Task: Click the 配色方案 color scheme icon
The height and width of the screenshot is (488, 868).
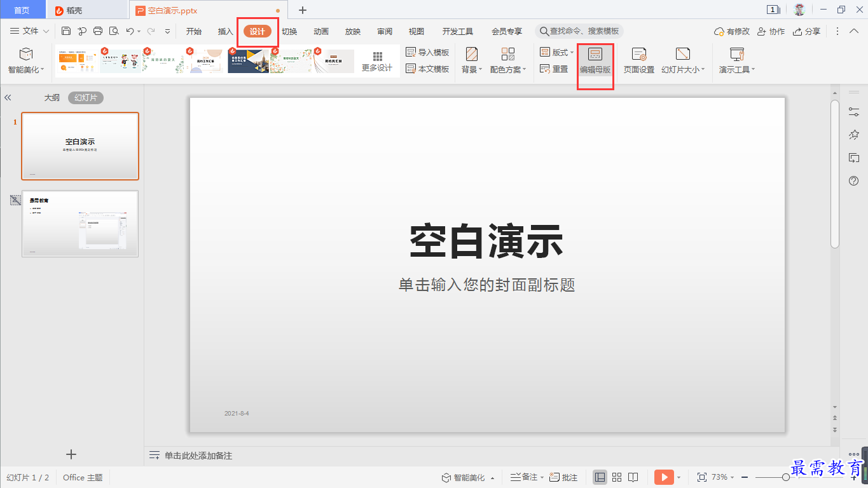Action: [x=508, y=53]
